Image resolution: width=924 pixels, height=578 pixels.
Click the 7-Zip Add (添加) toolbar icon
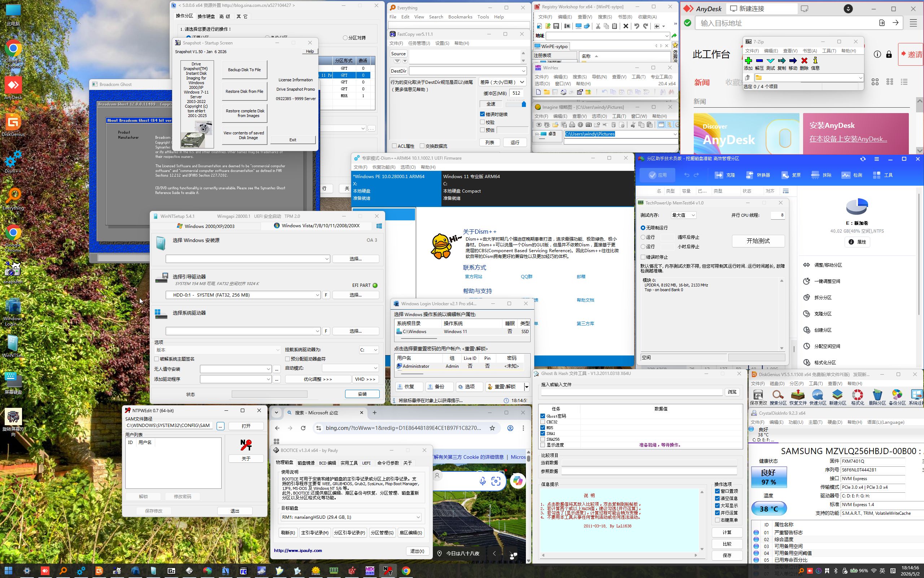(x=748, y=60)
